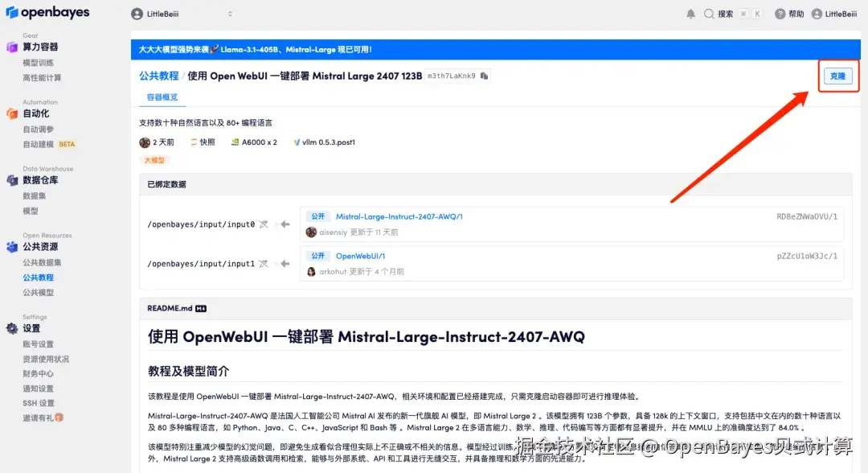Click the 公开 badge for OpenWebUI/1
This screenshot has width=868, height=473.
coord(317,256)
